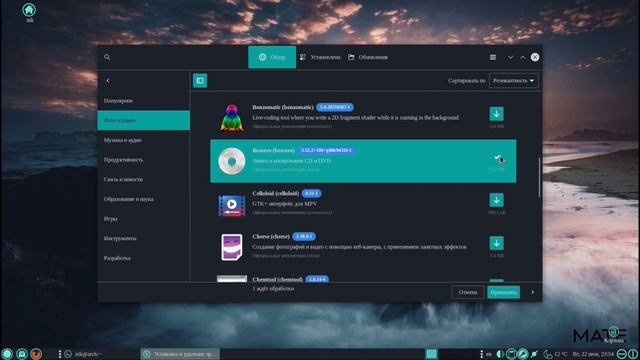Image resolution: width=640 pixels, height=360 pixels.
Task: Open the sort-by Релевантность dropdown
Action: click(x=513, y=81)
